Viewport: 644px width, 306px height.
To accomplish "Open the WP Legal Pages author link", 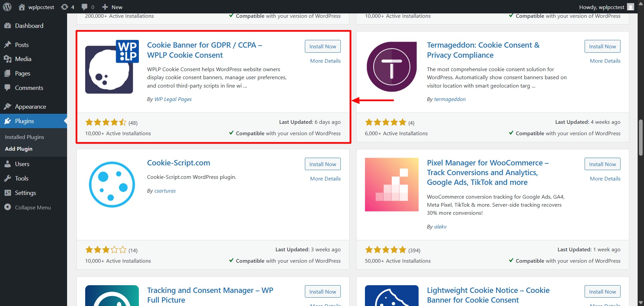I will [173, 99].
